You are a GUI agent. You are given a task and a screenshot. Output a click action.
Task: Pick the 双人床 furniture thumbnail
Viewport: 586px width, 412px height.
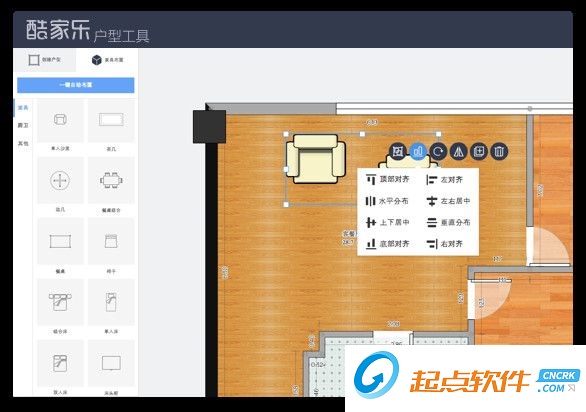coord(60,363)
